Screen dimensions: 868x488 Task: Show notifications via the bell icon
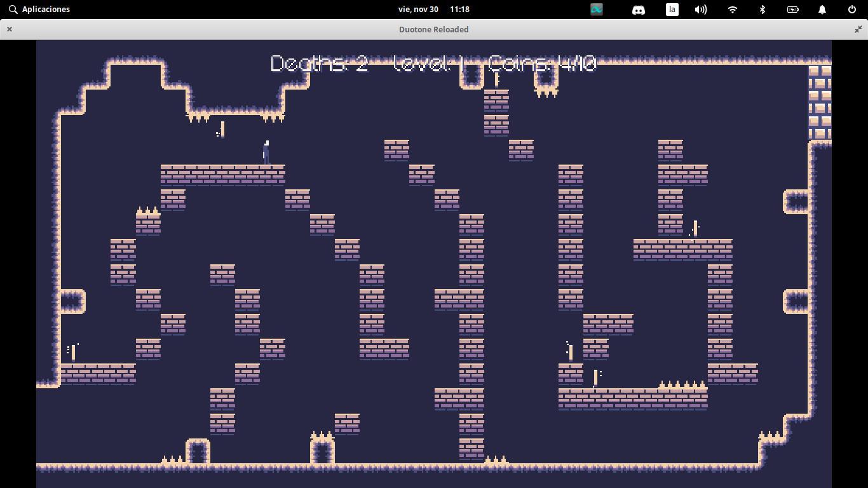[x=822, y=10]
